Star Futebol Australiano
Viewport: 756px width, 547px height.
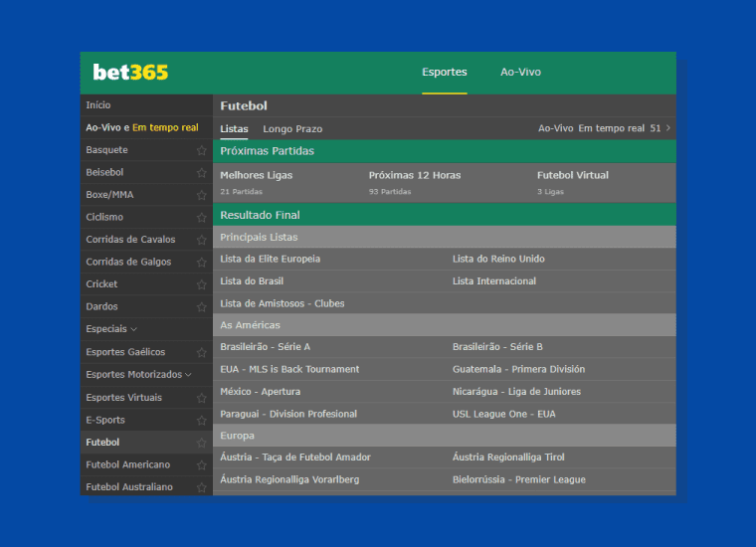[x=202, y=487]
